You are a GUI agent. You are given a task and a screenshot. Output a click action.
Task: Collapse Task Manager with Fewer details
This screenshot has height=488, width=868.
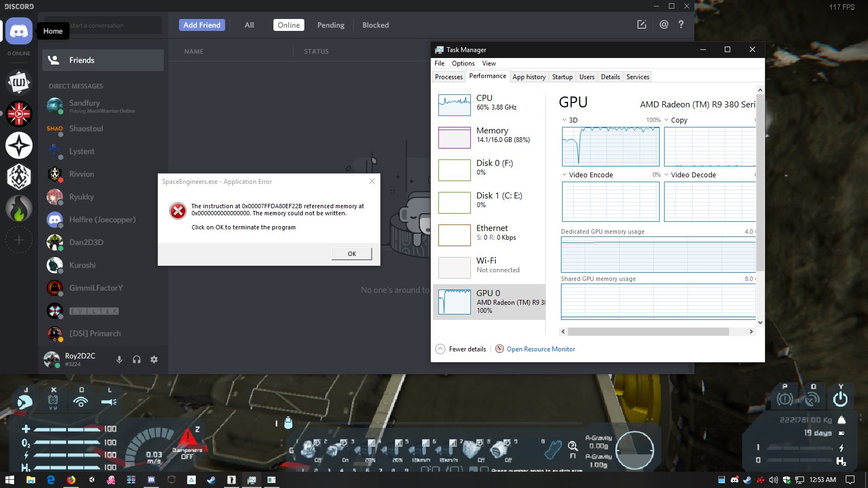[461, 349]
